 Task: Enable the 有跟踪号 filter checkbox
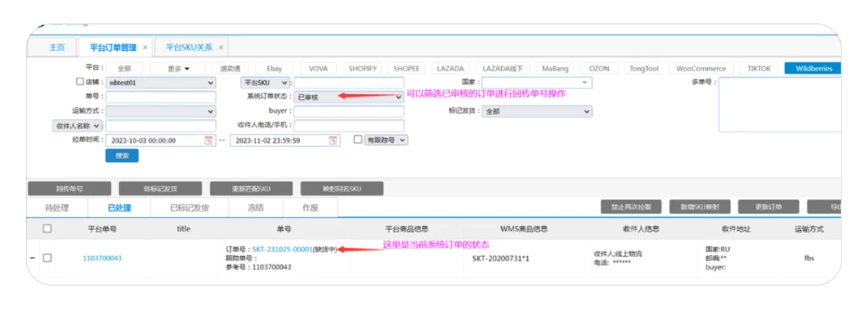tap(358, 140)
